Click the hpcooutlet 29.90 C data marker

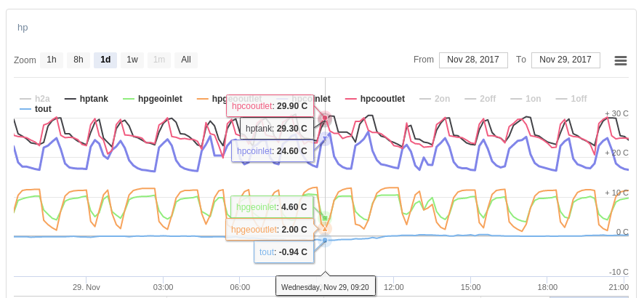325,117
